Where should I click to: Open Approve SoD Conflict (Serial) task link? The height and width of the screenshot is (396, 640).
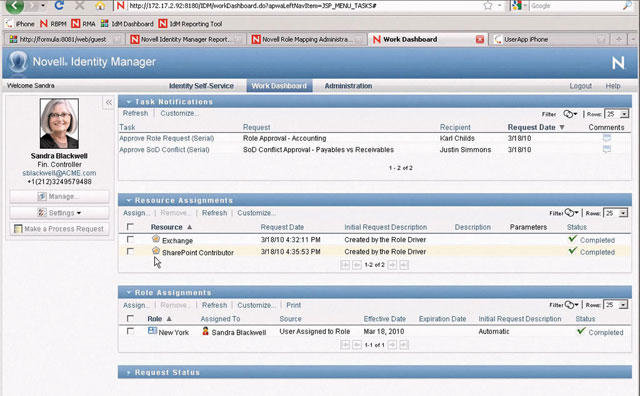[164, 149]
